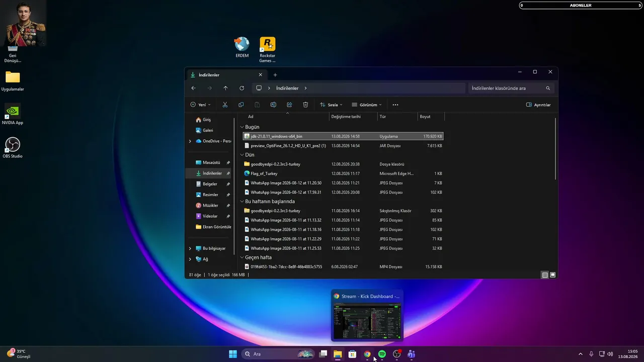
Task: Select the jdk-21.0.11_windows-x64_bin file
Action: 343,136
